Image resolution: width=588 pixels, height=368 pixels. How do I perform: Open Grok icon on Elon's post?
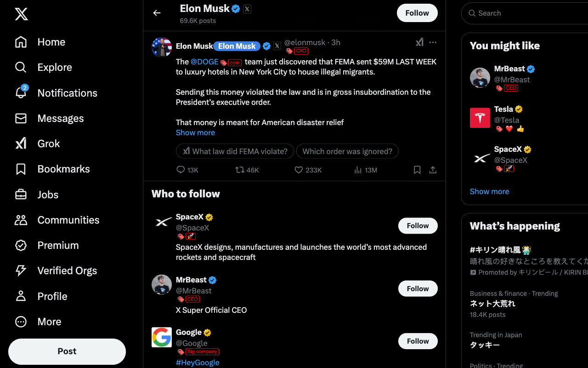(419, 42)
